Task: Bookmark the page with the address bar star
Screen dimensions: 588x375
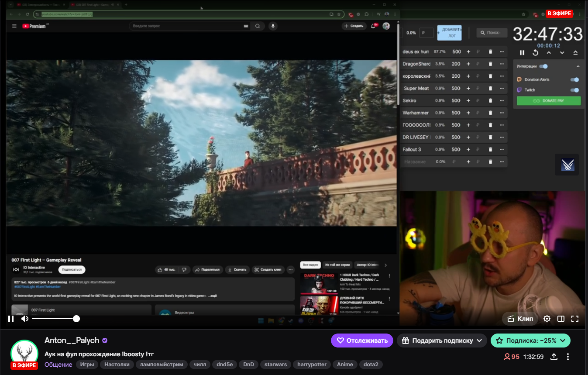Action: pos(339,14)
